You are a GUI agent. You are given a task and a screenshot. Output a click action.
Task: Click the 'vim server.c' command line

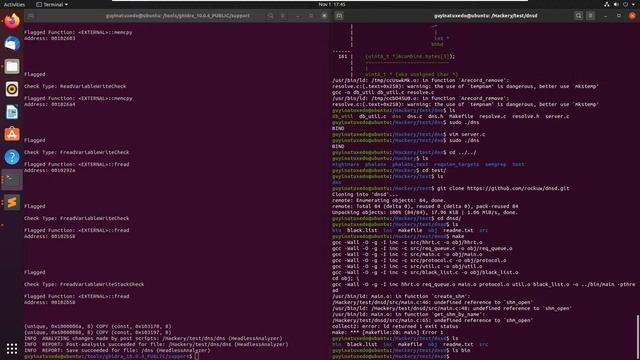pyautogui.click(x=409, y=134)
